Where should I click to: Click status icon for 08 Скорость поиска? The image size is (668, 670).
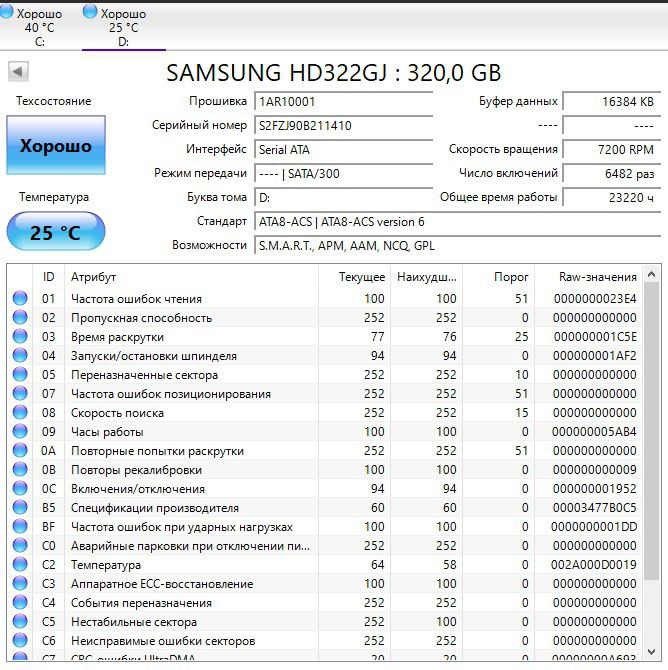click(x=20, y=412)
